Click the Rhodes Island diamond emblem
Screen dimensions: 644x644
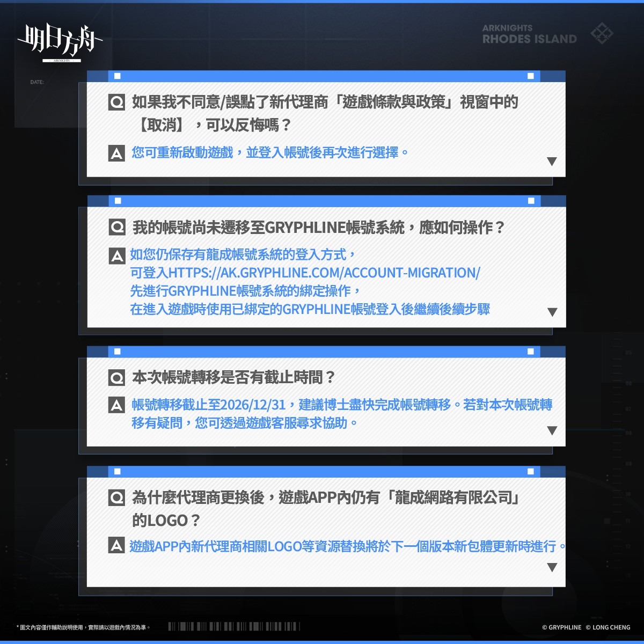(x=602, y=33)
